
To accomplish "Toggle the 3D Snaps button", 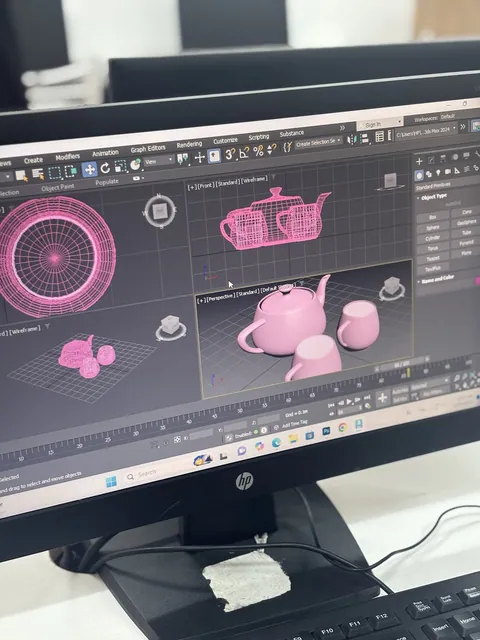I will click(x=230, y=155).
